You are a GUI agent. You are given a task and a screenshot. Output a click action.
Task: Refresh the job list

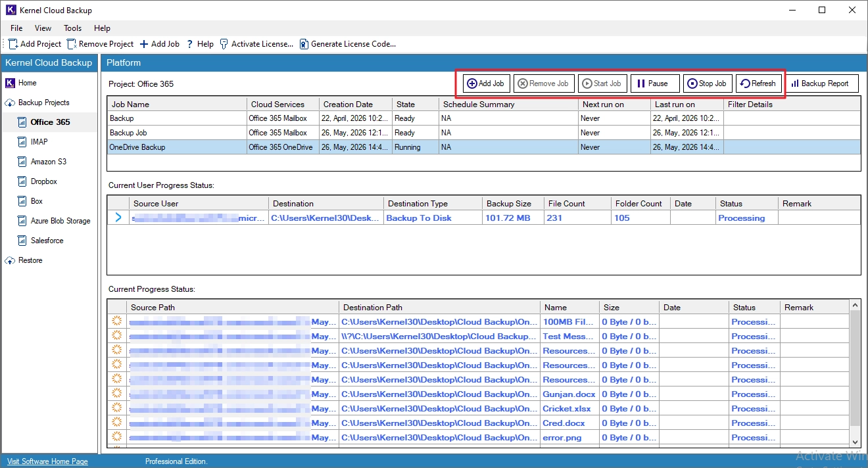pyautogui.click(x=758, y=83)
